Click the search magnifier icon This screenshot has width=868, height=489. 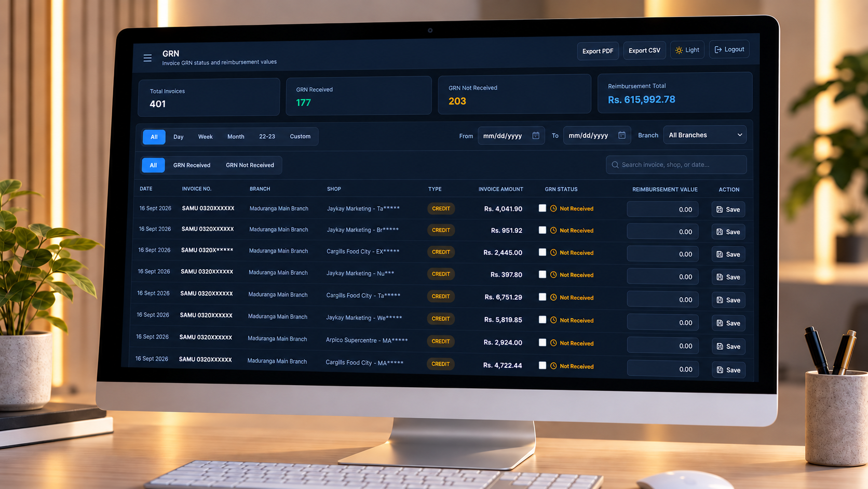(x=615, y=165)
